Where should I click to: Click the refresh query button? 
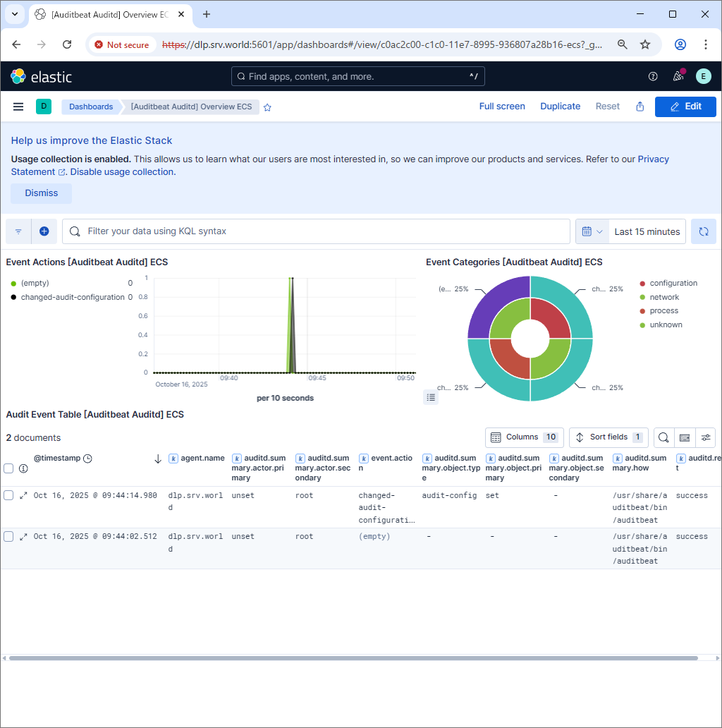coord(703,231)
